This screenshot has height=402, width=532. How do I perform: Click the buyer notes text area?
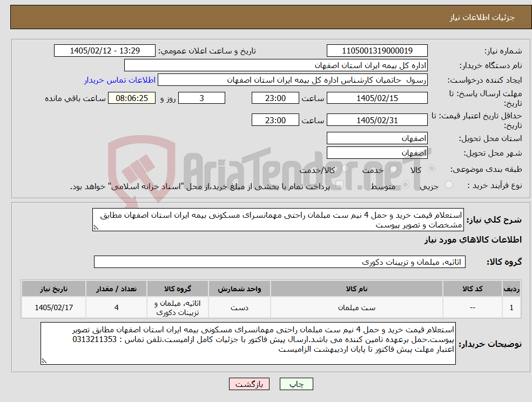248,343
